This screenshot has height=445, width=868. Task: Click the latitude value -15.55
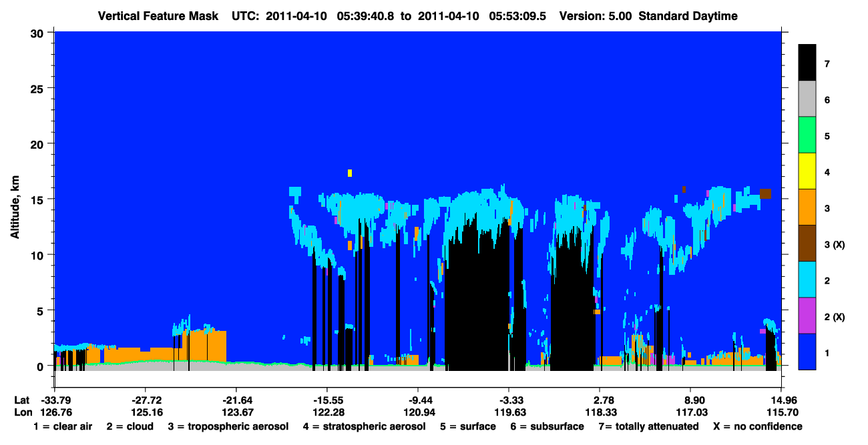(327, 400)
